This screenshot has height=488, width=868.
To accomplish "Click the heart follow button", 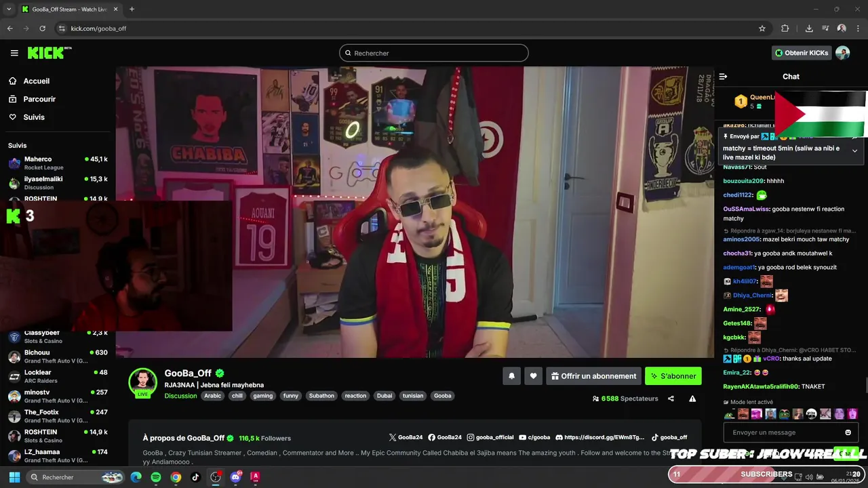I will (533, 376).
